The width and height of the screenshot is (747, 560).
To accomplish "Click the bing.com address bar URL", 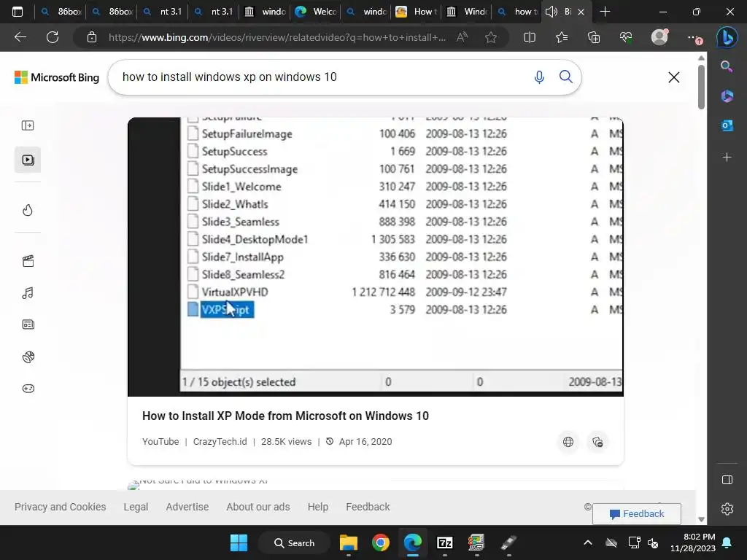I will tap(276, 37).
